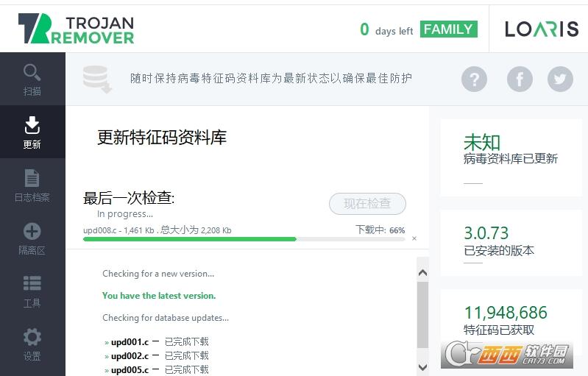The width and height of the screenshot is (588, 376).
Task: Click the 最后一次检查 label
Action: (x=129, y=197)
